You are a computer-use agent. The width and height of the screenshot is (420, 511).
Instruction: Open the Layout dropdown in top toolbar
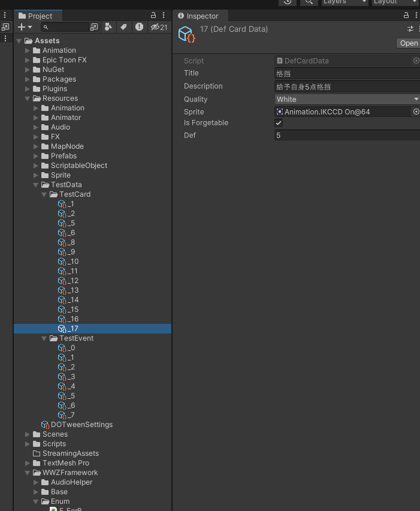tap(396, 2)
